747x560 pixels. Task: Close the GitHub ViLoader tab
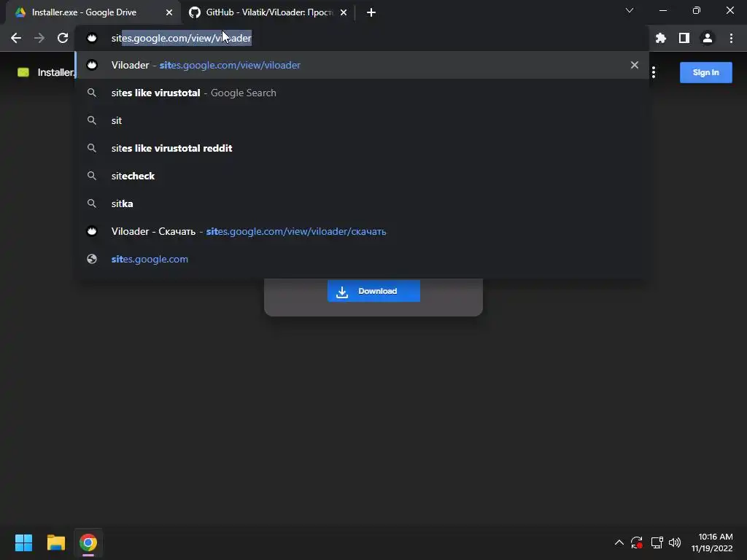[344, 12]
